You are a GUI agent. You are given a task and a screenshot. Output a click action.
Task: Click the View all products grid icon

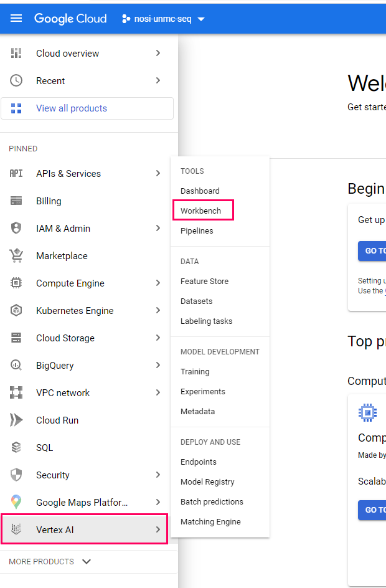(16, 108)
